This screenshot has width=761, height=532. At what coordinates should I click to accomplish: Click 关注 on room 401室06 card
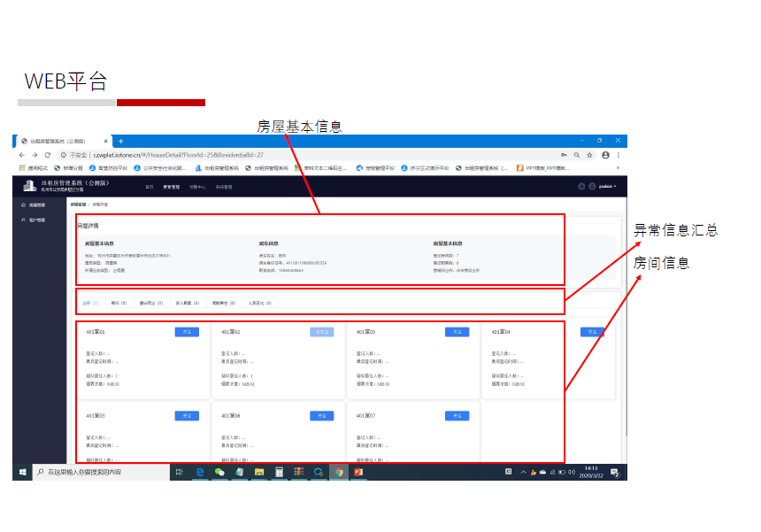pos(322,415)
